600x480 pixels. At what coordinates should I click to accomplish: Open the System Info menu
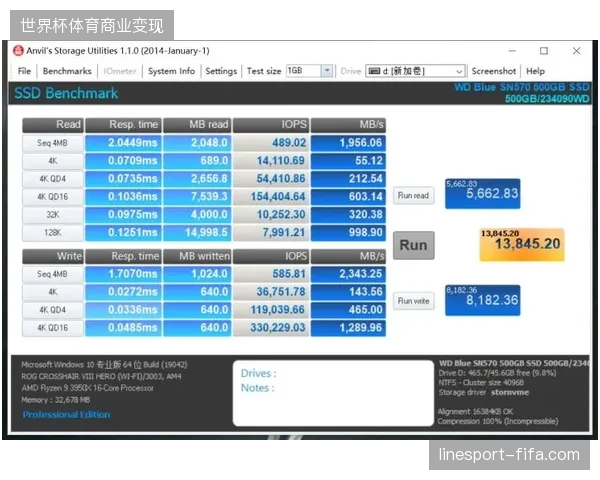(171, 71)
